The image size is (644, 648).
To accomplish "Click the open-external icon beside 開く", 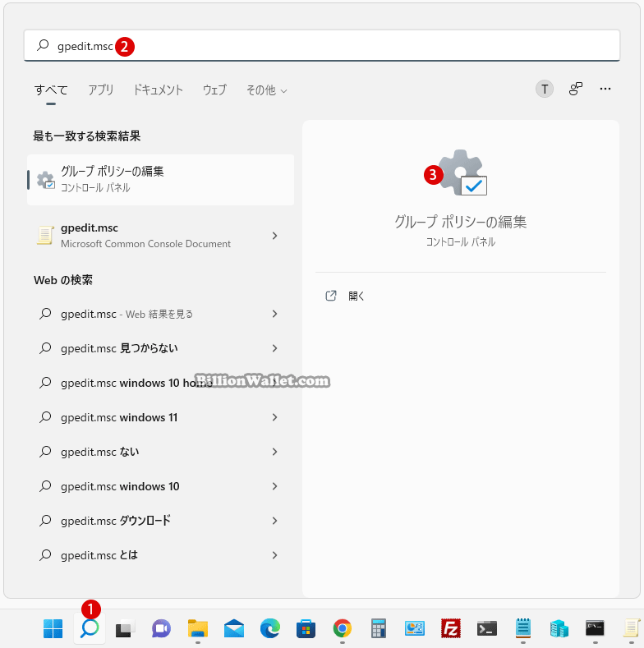I will coord(331,296).
